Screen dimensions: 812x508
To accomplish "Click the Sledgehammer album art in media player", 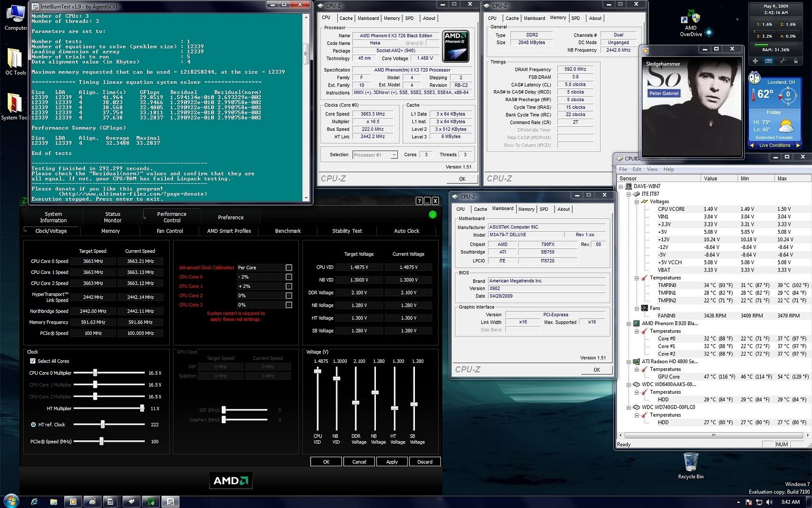I will 692,107.
